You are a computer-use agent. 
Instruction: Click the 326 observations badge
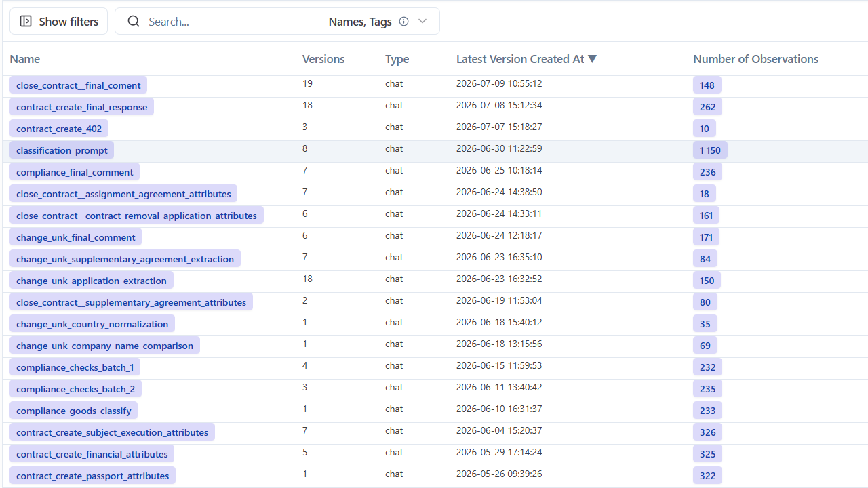coord(708,432)
